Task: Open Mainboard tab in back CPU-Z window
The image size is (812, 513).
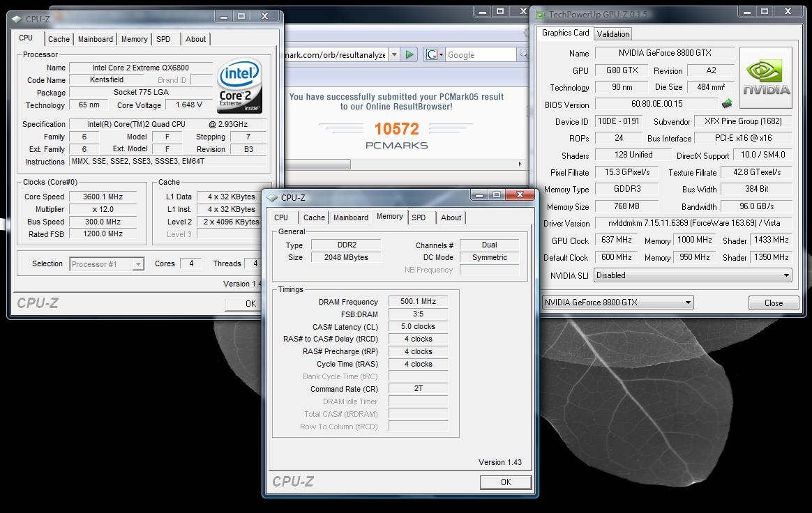Action: click(x=96, y=39)
